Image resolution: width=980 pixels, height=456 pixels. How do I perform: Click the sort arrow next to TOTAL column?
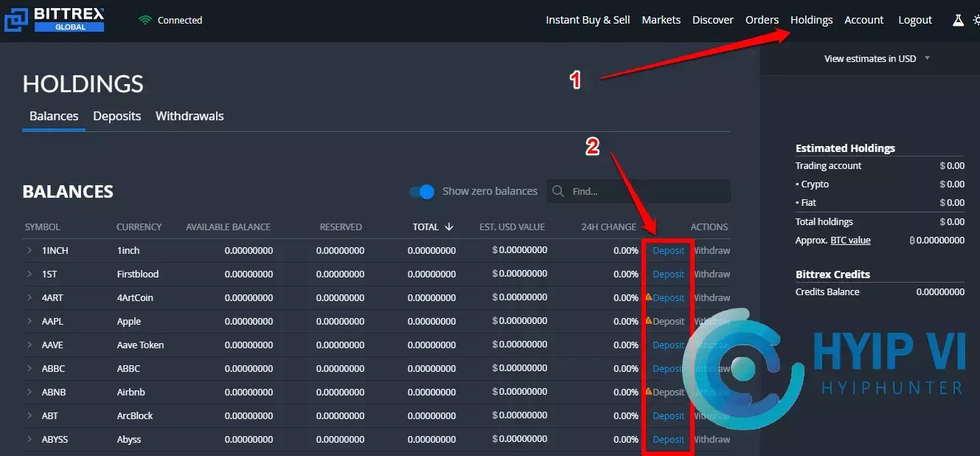coord(449,227)
